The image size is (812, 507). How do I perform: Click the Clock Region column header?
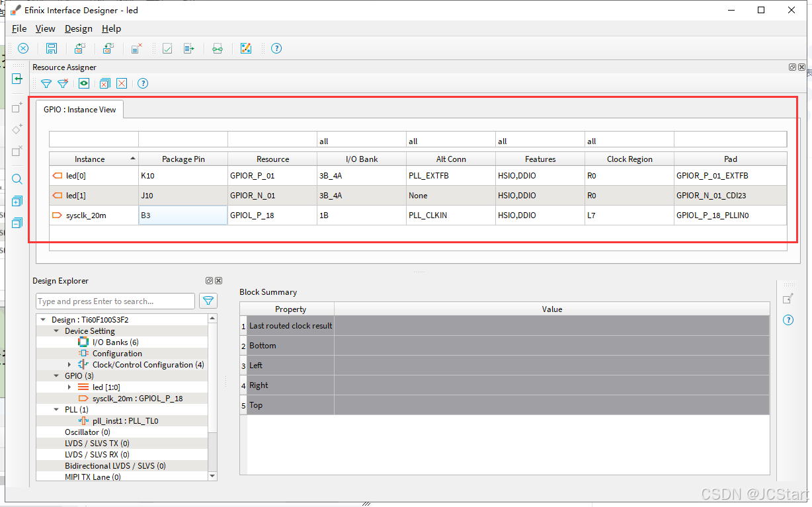tap(629, 159)
